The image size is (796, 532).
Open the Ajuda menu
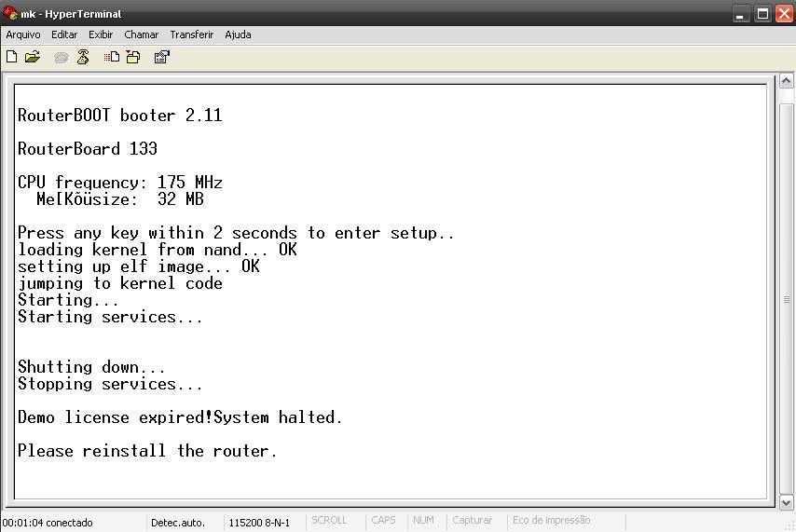click(238, 34)
